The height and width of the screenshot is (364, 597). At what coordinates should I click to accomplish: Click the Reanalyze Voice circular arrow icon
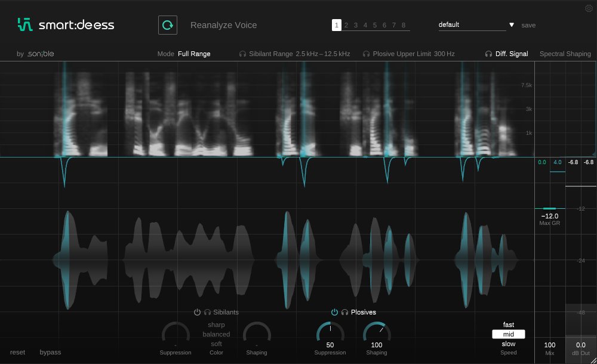[x=168, y=25]
